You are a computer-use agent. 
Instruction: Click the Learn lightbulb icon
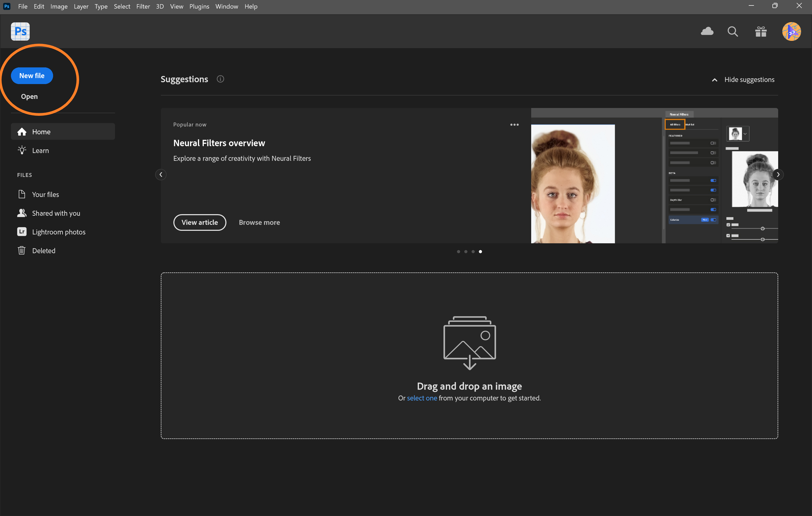point(22,150)
